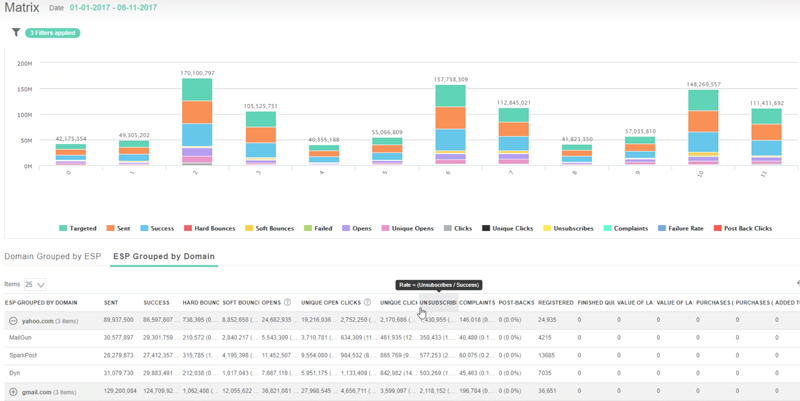Click the bar labeled 112,845,021
800x401 pixels.
[514, 137]
